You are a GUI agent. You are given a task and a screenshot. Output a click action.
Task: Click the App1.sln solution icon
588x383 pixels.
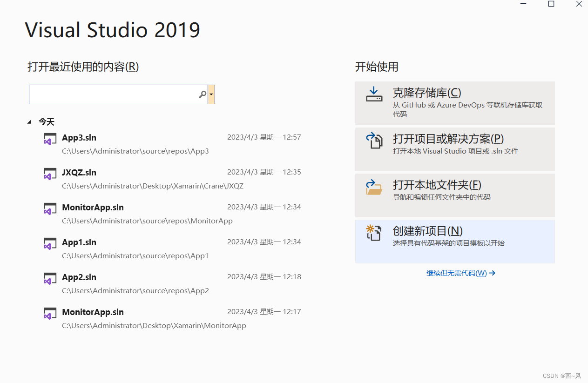point(50,243)
